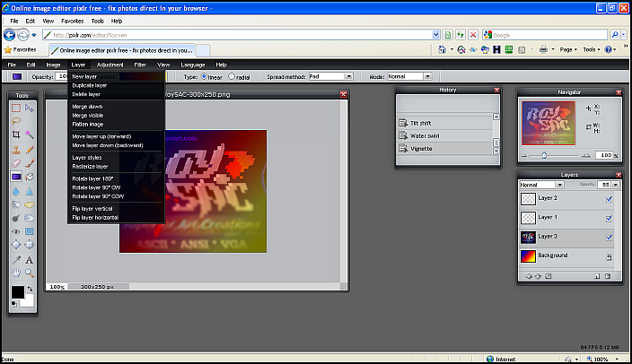Select the Pencil tool
The width and height of the screenshot is (632, 364).
coord(30,150)
